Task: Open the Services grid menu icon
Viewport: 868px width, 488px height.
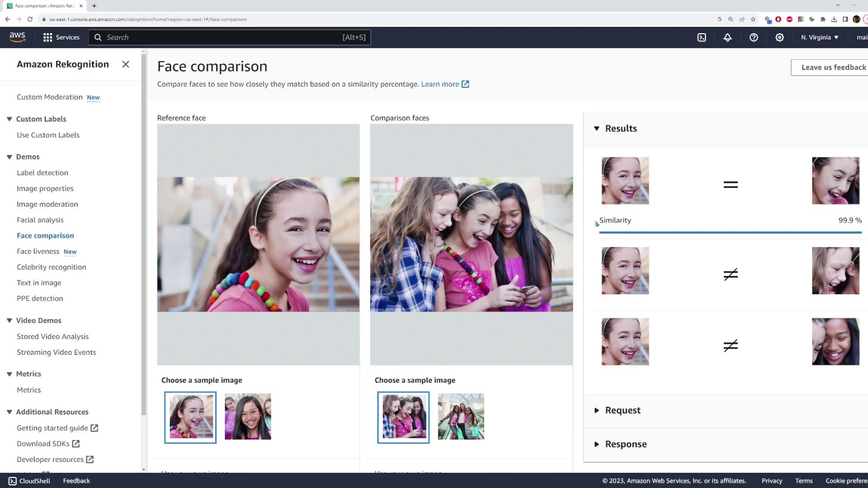Action: coord(47,38)
